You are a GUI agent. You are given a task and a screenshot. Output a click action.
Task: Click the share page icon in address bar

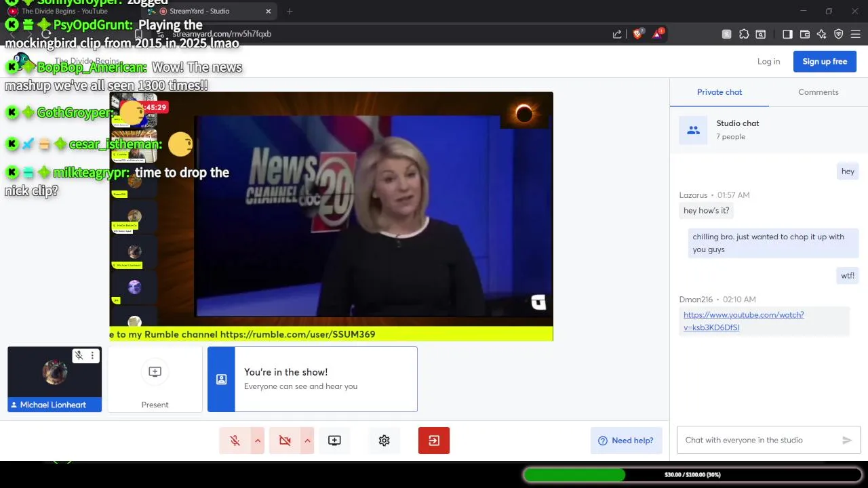tap(617, 34)
